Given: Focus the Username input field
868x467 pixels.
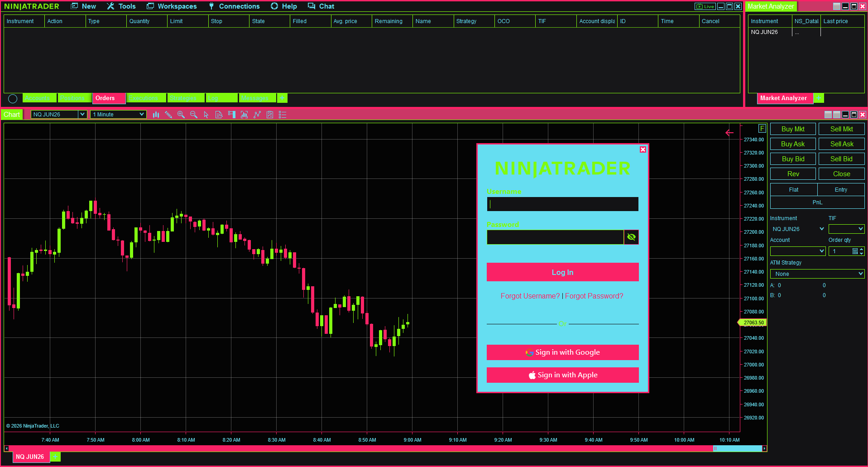Looking at the screenshot, I should pyautogui.click(x=562, y=204).
